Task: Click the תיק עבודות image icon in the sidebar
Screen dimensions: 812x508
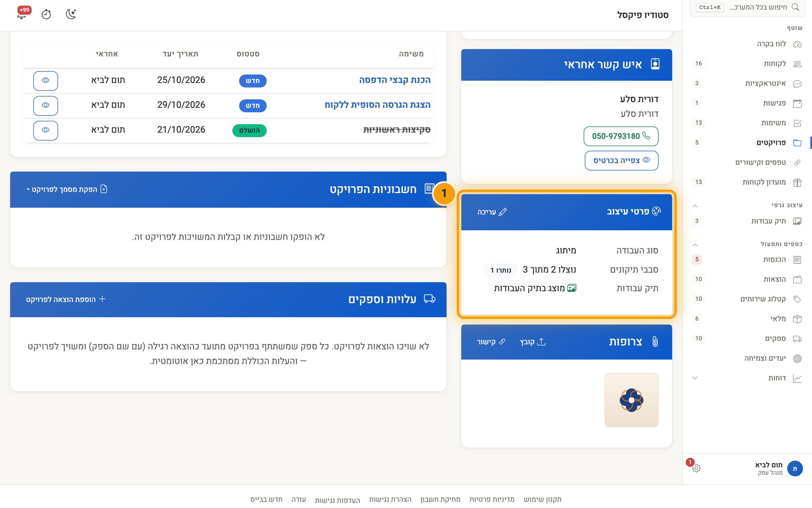Action: pyautogui.click(x=797, y=221)
